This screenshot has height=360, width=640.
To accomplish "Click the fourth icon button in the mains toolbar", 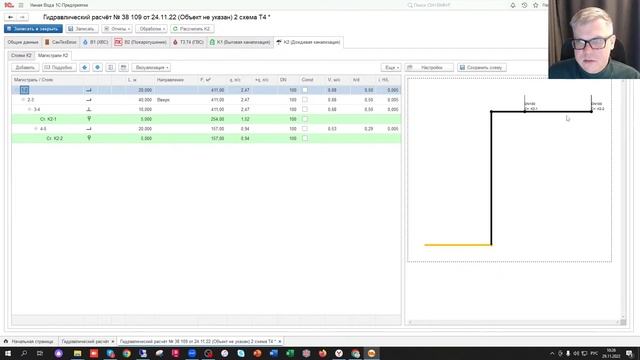I will (124, 67).
